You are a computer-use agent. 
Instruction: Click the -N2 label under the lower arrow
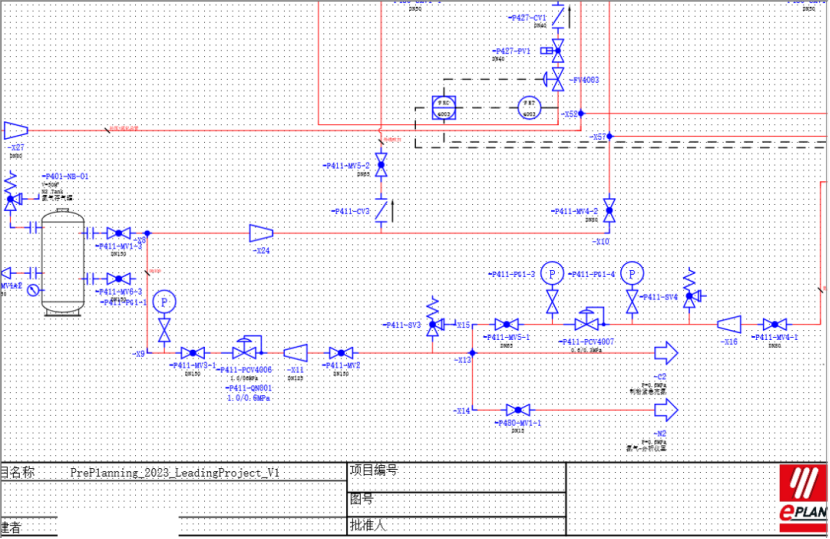(660, 434)
